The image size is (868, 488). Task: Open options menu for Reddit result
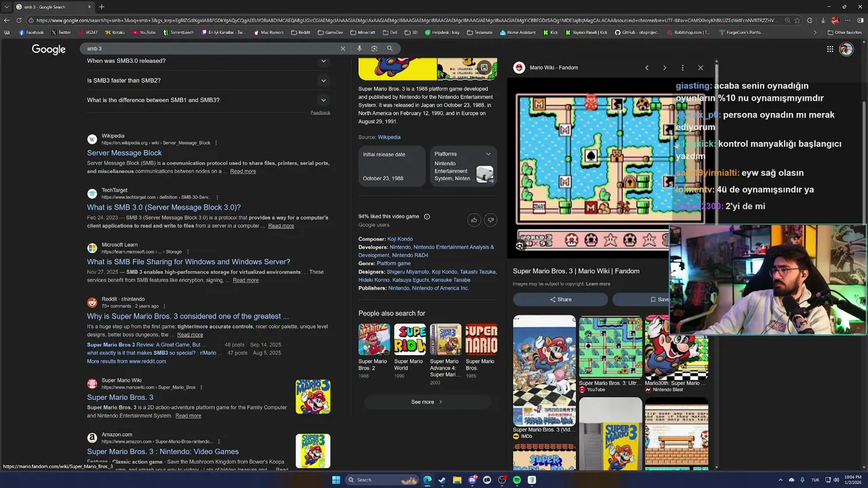click(164, 306)
